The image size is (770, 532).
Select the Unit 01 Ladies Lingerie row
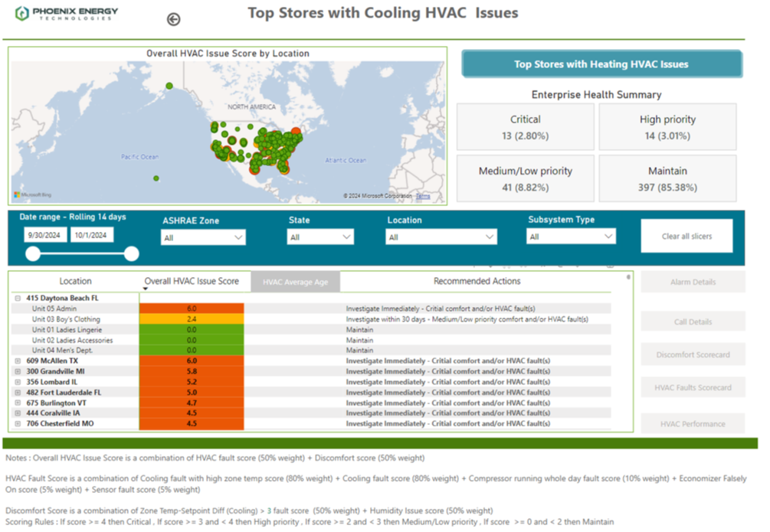(311, 330)
